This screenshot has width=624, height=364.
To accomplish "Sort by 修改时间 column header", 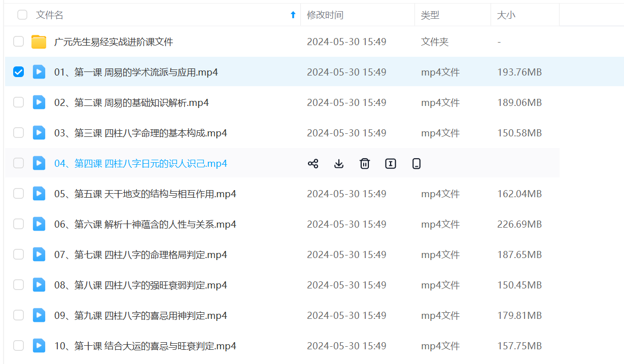I will [x=325, y=15].
